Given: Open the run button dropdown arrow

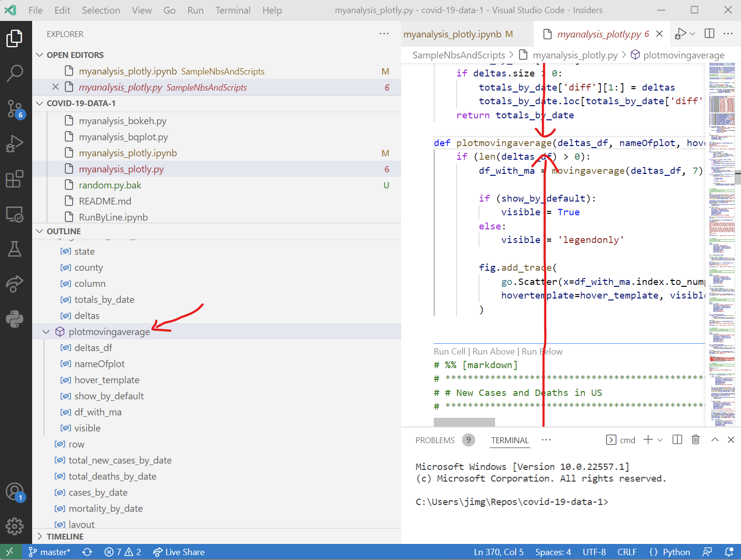Looking at the screenshot, I should point(692,34).
